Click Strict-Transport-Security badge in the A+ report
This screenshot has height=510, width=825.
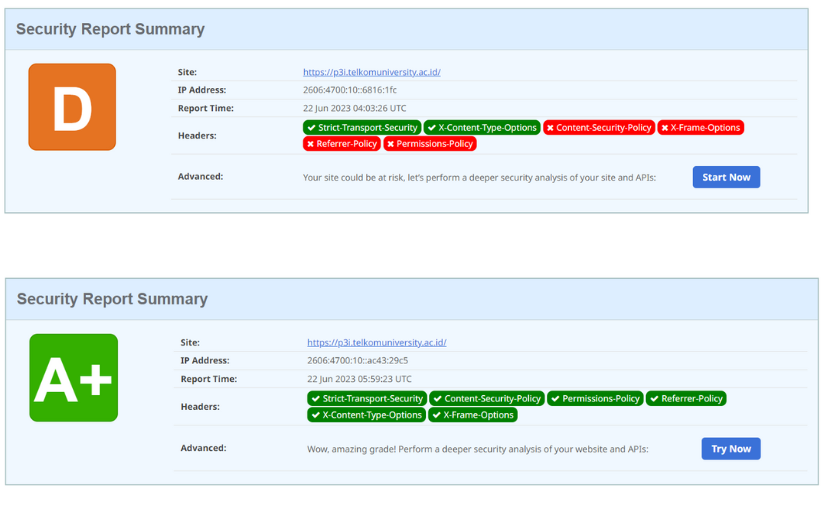(367, 398)
